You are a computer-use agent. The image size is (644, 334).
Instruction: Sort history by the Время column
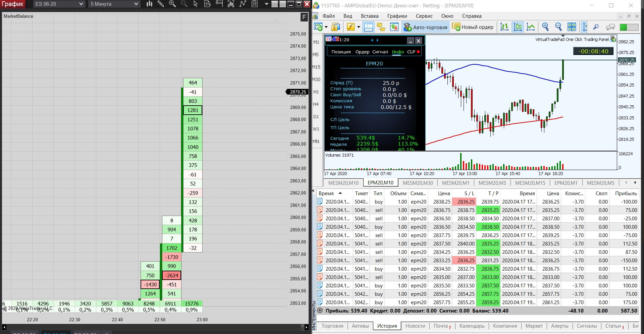pos(334,193)
